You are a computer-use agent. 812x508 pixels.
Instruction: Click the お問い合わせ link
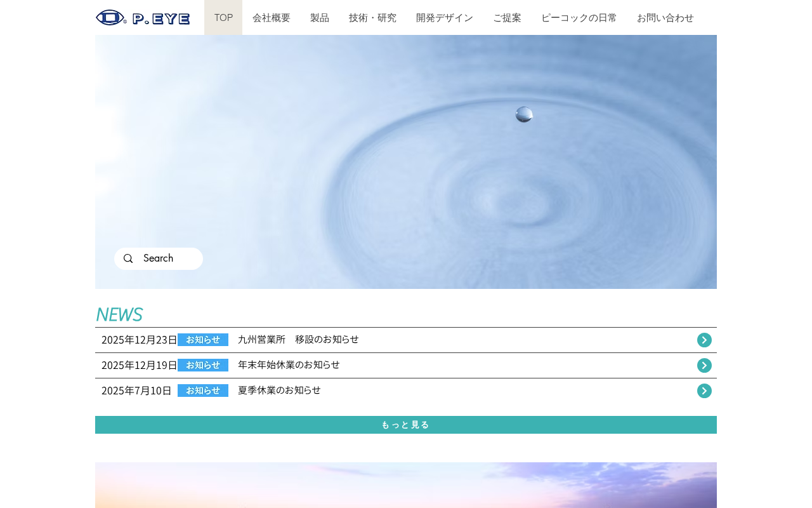[x=665, y=18]
